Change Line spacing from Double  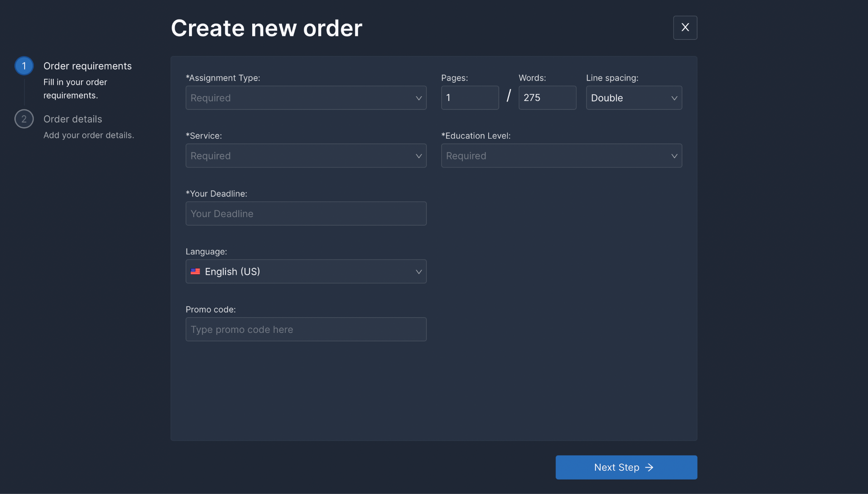coord(627,98)
